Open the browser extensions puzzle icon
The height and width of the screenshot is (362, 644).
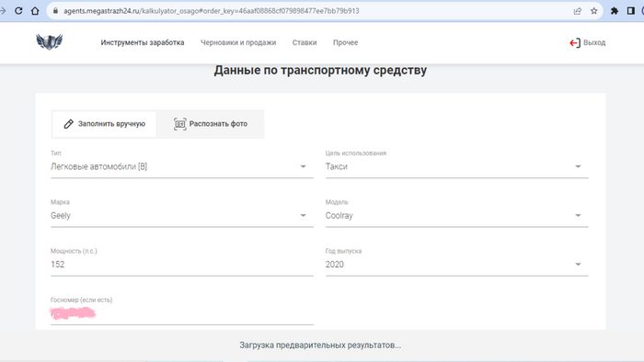coord(615,11)
